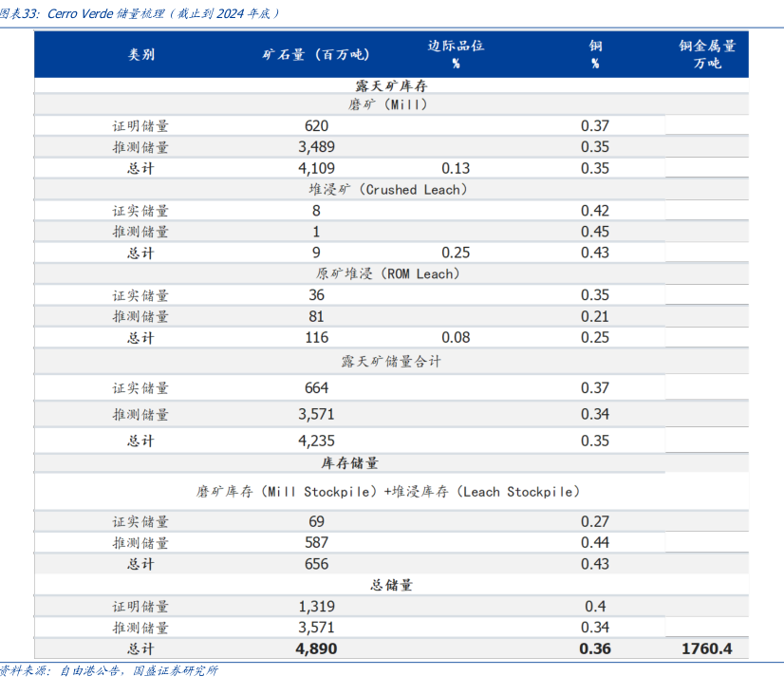Select the ROM Leach tonnage value 36

coord(316,295)
